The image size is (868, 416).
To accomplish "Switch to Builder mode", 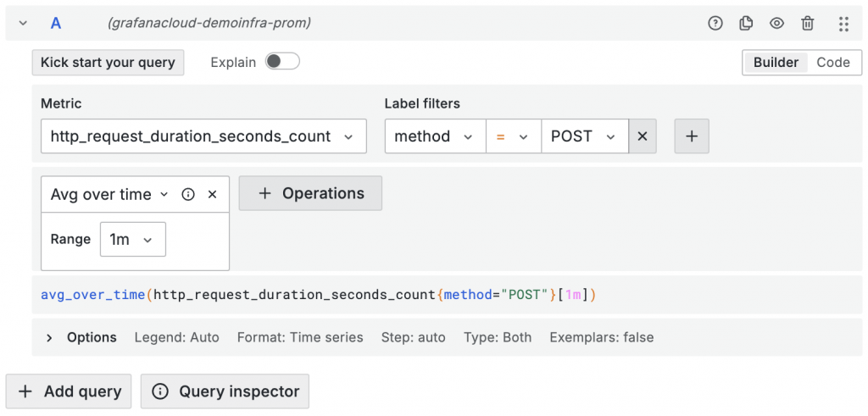I will (x=776, y=62).
